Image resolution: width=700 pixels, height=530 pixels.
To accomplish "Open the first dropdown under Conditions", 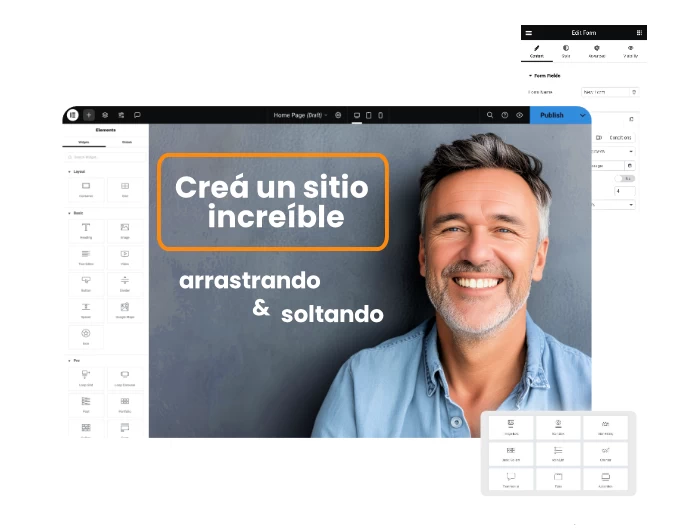I will (613, 152).
